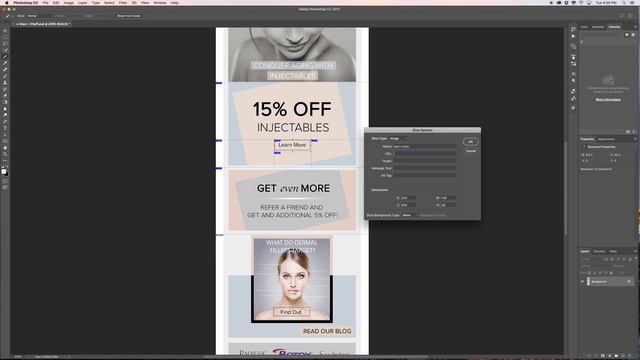Select the Pen tool
Screen dimensions: 640x360
point(5,122)
